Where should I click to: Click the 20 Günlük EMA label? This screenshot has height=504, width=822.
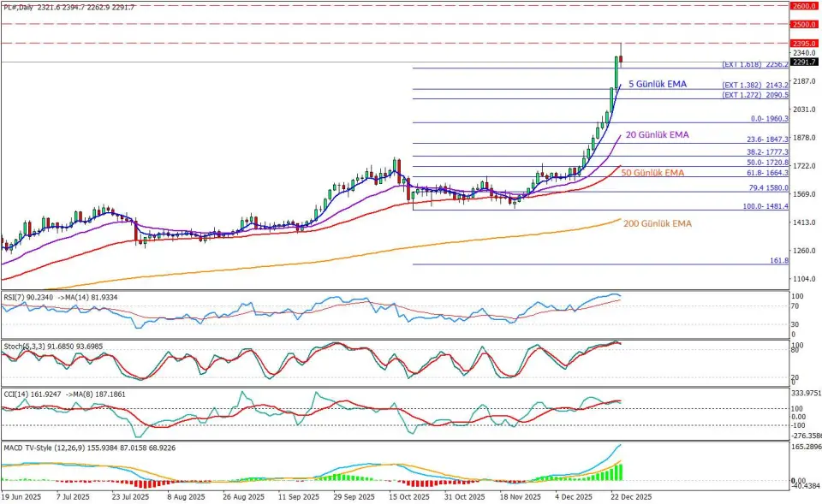657,135
